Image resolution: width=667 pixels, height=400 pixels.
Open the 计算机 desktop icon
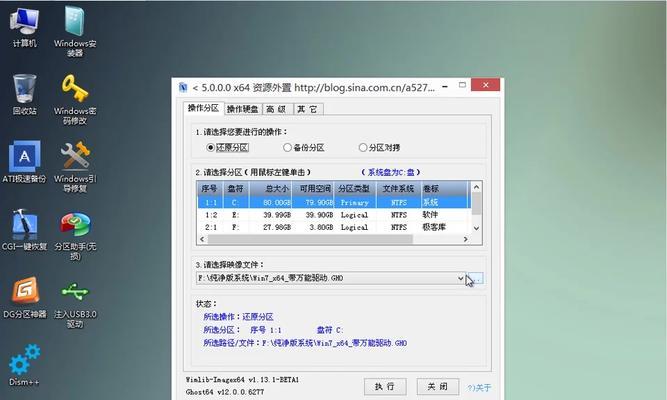(24, 26)
